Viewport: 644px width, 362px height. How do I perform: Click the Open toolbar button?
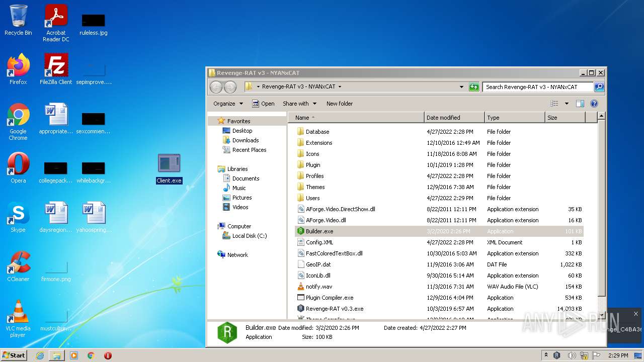[x=263, y=104]
